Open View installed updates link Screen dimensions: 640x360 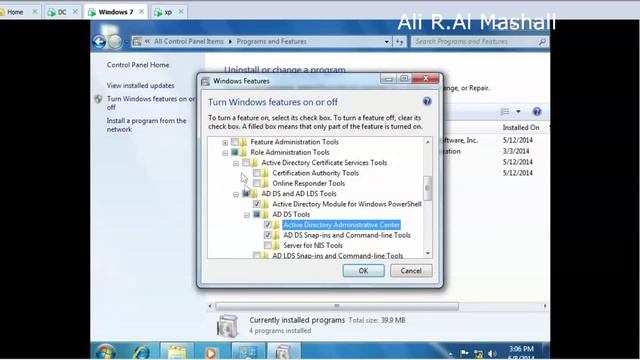point(140,86)
